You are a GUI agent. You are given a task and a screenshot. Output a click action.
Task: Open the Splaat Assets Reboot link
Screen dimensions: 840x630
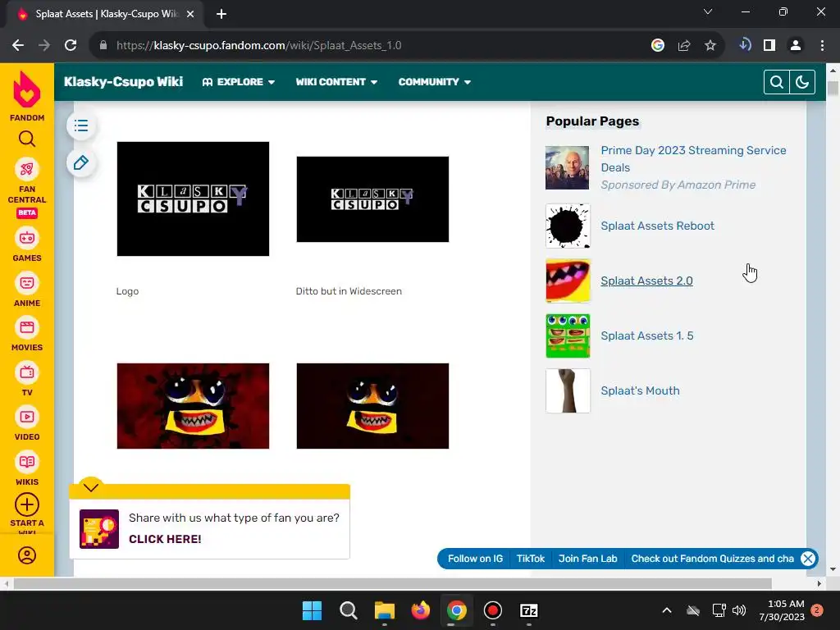click(657, 226)
